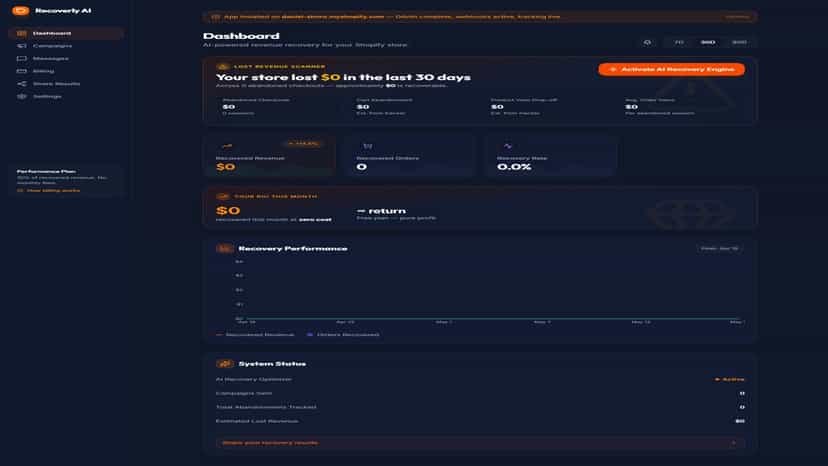Click the Total Abandonments Tracked row
Viewport: 828px width, 466px height.
480,407
